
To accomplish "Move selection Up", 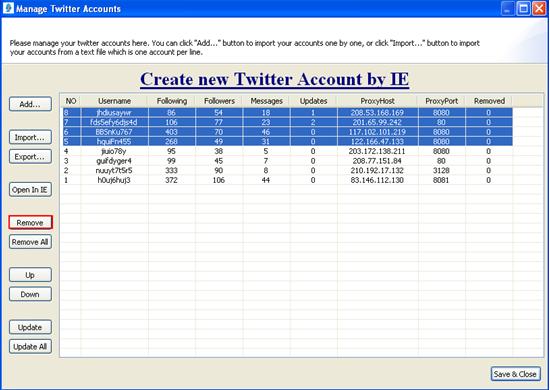I will [x=30, y=275].
